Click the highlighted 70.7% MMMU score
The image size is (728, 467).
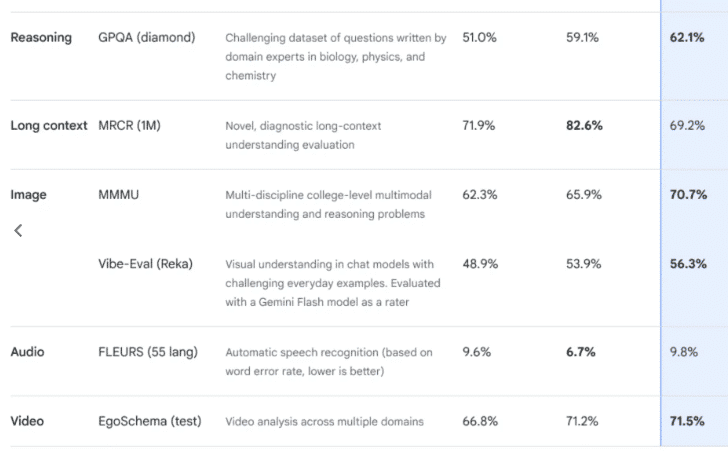(x=688, y=195)
